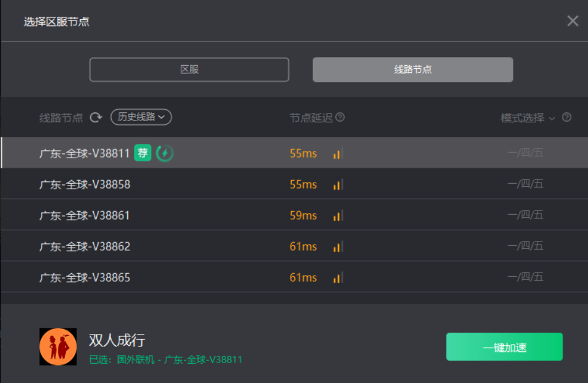Click signal bars icon for V38811
The width and height of the screenshot is (588, 383).
338,153
